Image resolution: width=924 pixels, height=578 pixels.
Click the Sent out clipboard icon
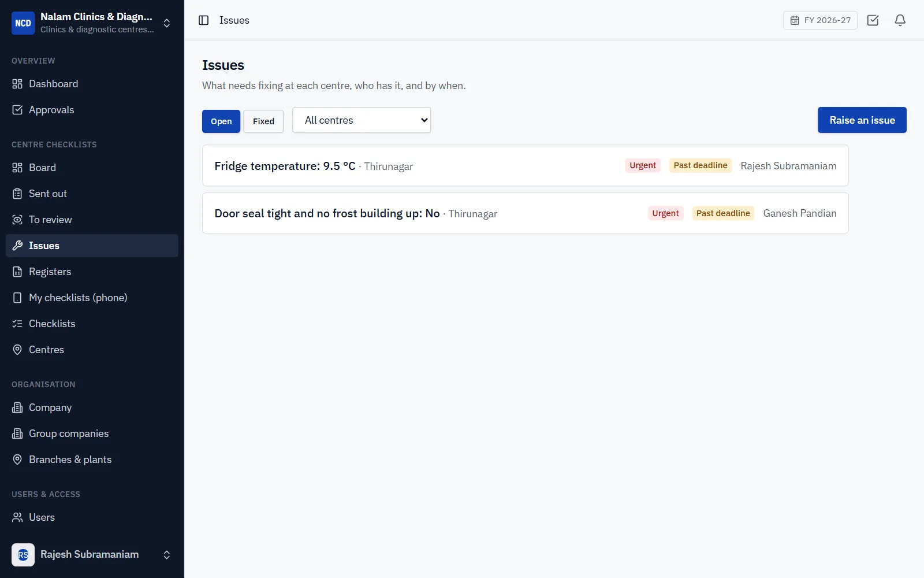pos(17,194)
